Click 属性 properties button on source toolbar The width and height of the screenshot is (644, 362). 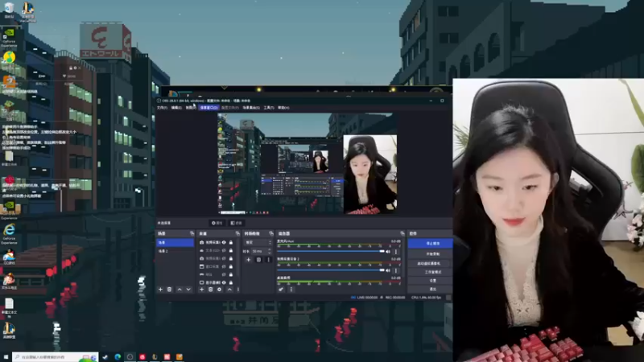(217, 223)
